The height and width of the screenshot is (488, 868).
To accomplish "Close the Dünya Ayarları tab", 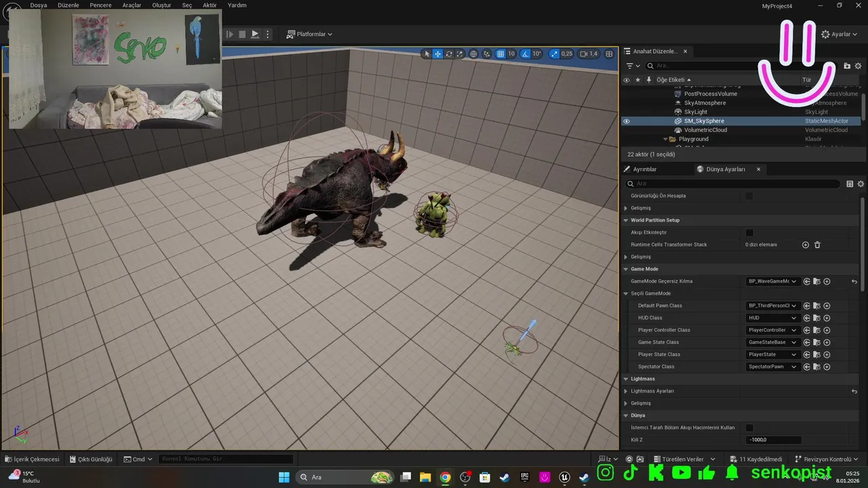I will coord(758,169).
